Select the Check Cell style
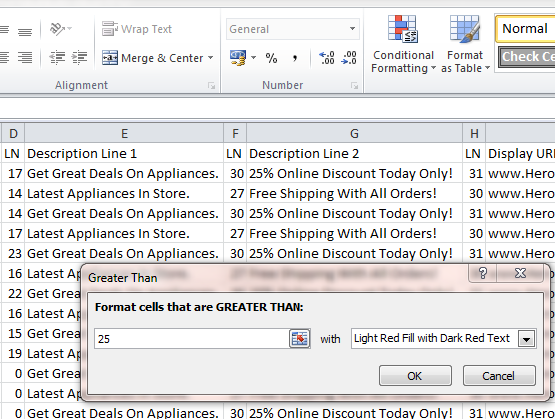555x419 pixels. coord(527,57)
